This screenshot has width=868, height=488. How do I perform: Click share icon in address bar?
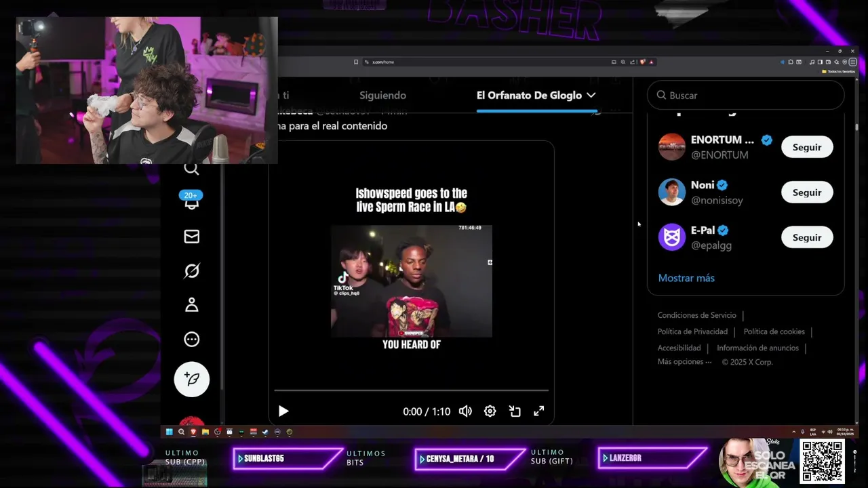click(x=632, y=62)
